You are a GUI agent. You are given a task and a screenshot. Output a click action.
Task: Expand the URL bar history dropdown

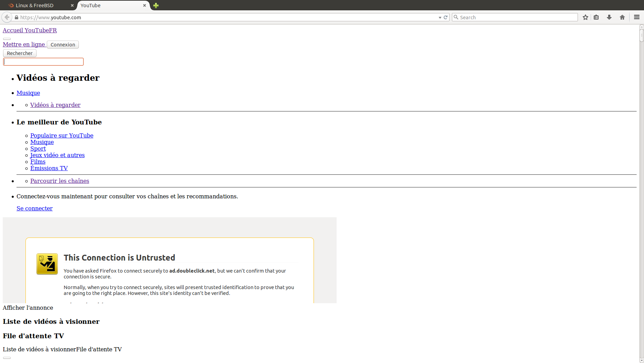440,17
